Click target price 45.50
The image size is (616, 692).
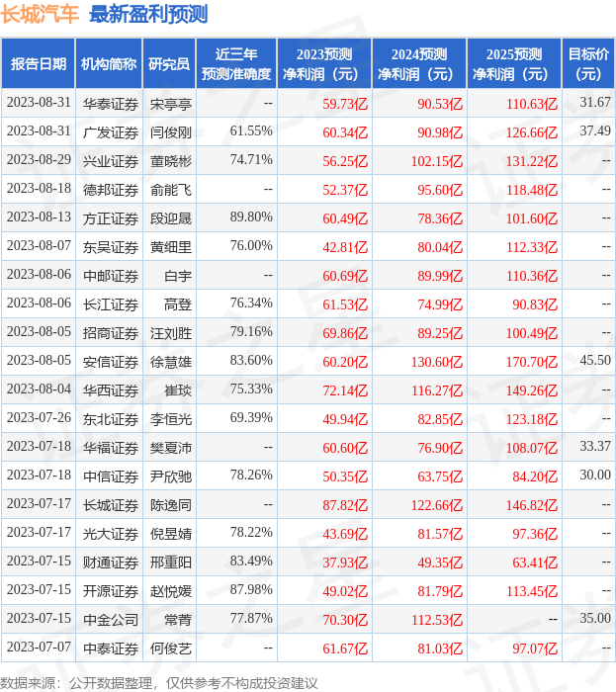pos(595,361)
